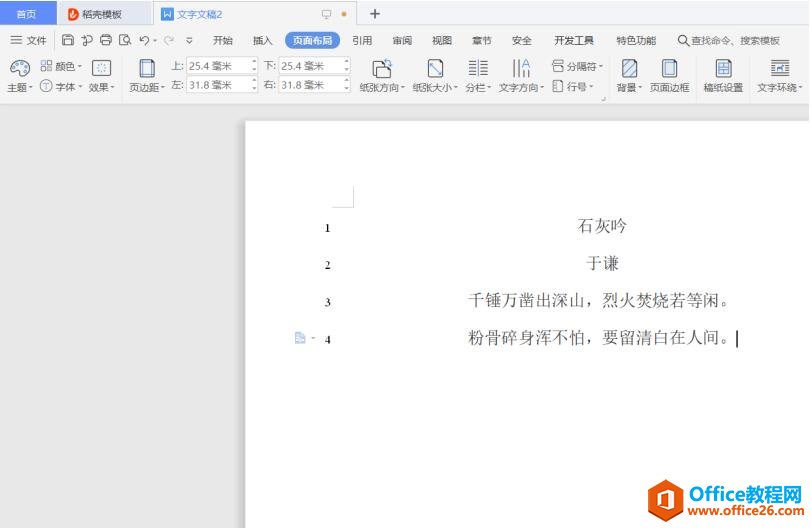Screen dimensions: 811x528
Task: Open 字体 theme fonts
Action: coord(61,86)
